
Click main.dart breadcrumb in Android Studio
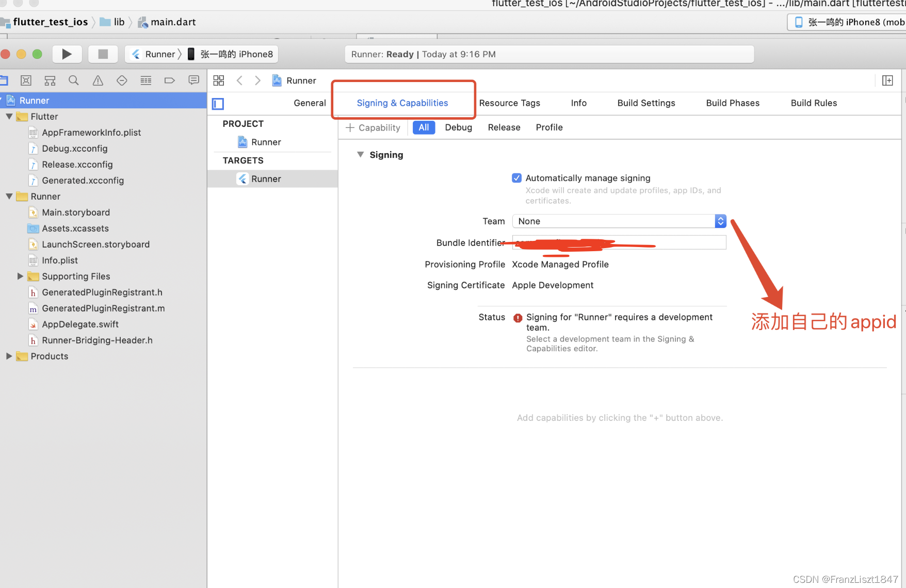[x=167, y=22]
